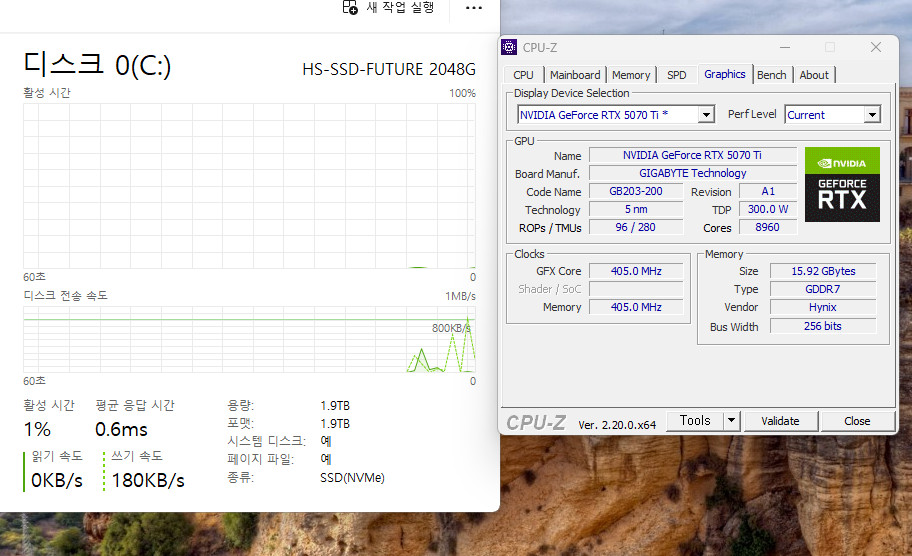912x556 pixels.
Task: Click the Close button in CPU-Z
Action: coord(857,420)
